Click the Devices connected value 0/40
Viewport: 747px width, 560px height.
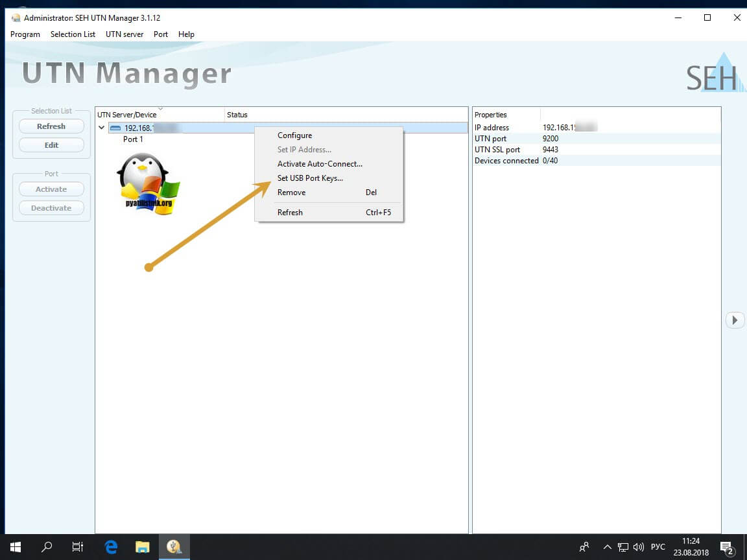click(x=551, y=161)
